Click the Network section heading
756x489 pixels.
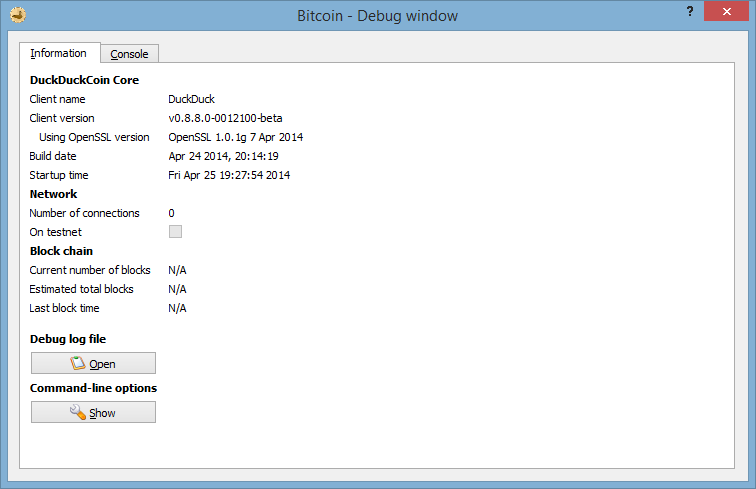[54, 194]
